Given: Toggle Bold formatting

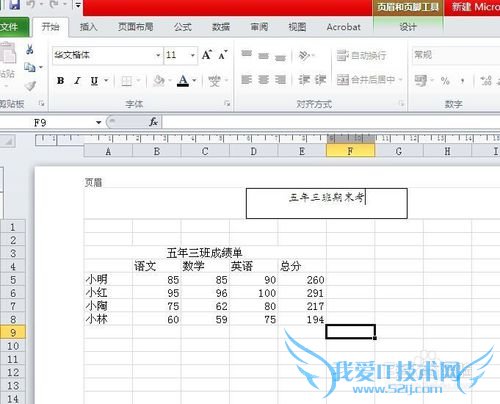Looking at the screenshot, I should (x=61, y=81).
